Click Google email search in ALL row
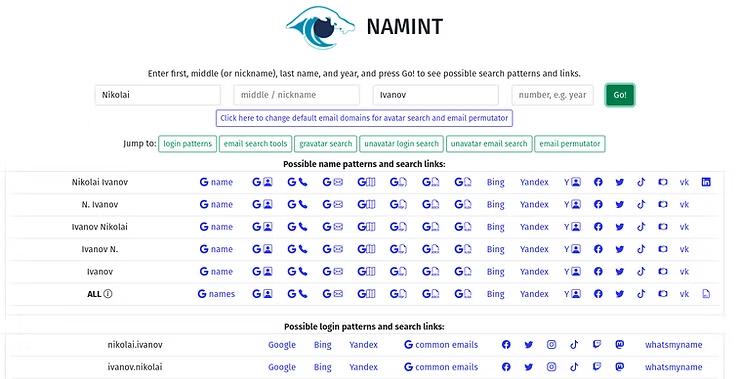Viewport: 740px width, 379px height. (333, 294)
